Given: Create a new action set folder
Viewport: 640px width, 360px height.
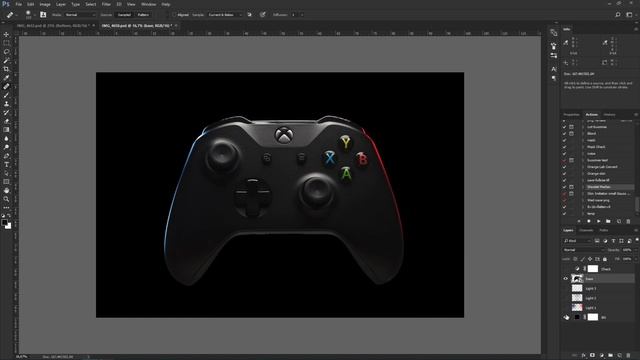Looking at the screenshot, I should pos(608,221).
